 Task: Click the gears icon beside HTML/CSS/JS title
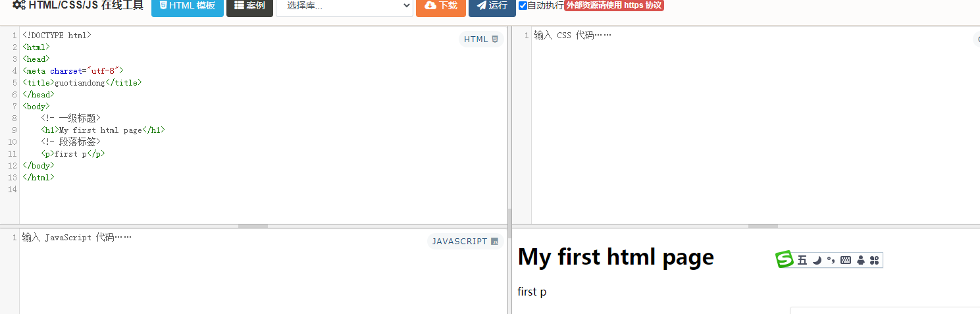click(x=19, y=5)
